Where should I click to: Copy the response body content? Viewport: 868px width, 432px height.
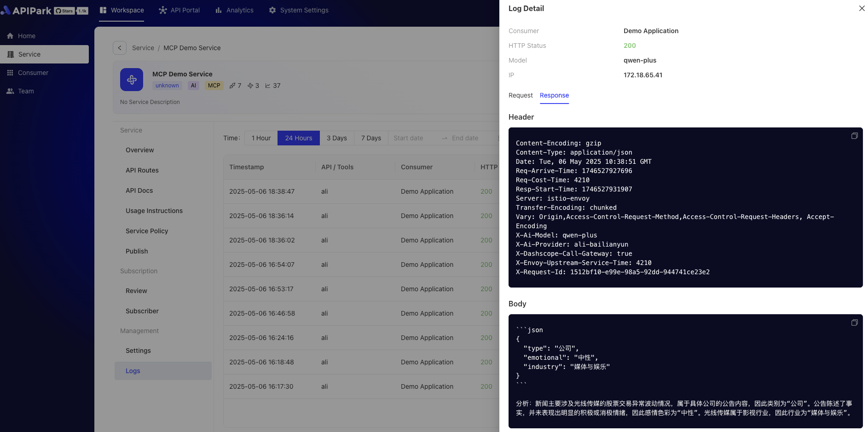point(854,323)
